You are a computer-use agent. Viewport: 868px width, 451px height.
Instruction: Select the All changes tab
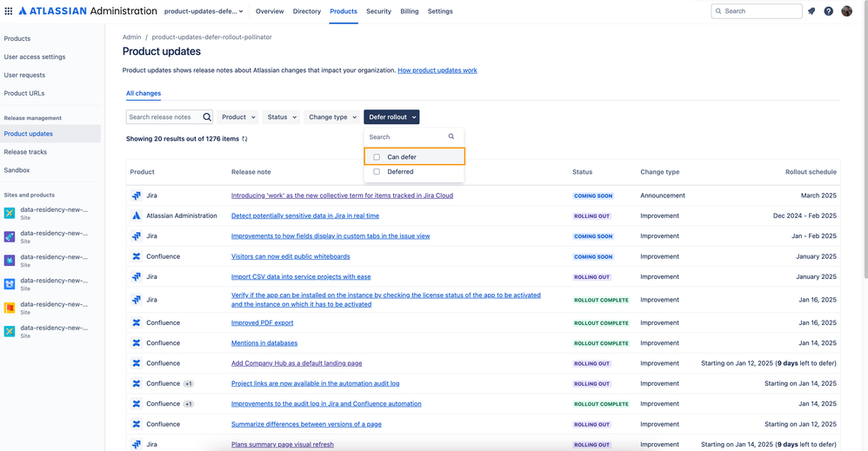(144, 93)
